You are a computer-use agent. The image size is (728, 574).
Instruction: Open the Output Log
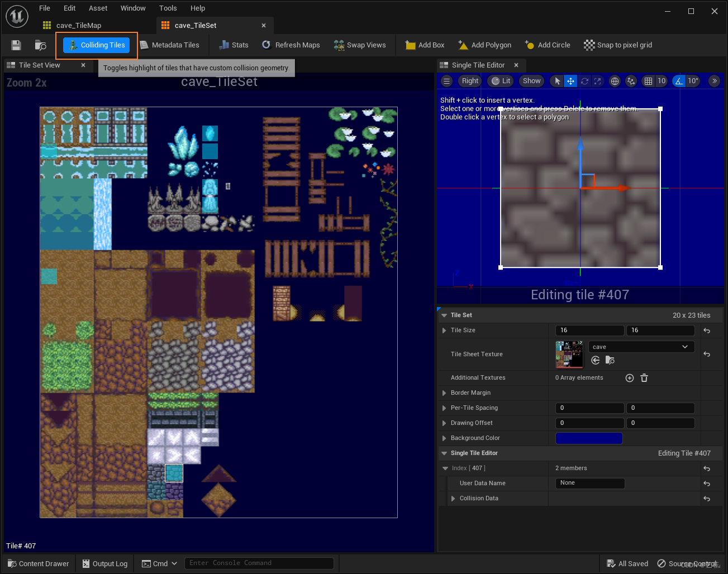point(104,563)
